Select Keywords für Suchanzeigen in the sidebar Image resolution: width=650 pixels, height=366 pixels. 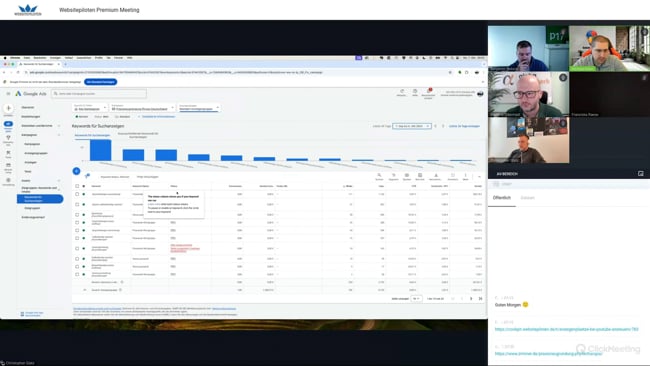point(40,199)
